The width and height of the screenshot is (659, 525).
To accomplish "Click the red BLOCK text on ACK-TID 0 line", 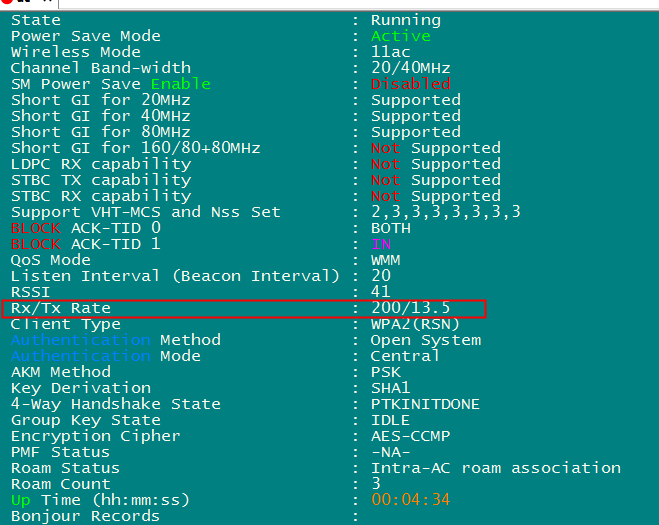I will [35, 228].
